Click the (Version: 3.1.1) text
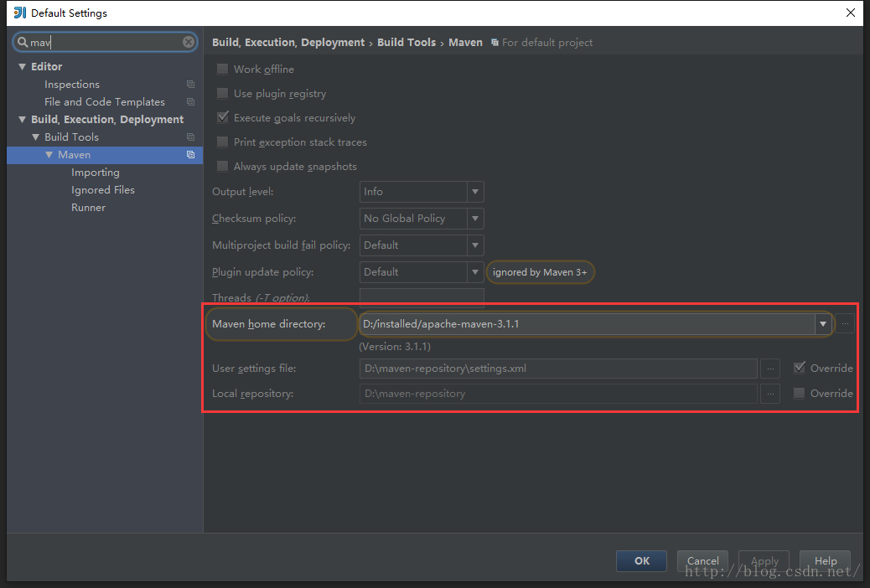Image resolution: width=870 pixels, height=588 pixels. click(x=395, y=347)
